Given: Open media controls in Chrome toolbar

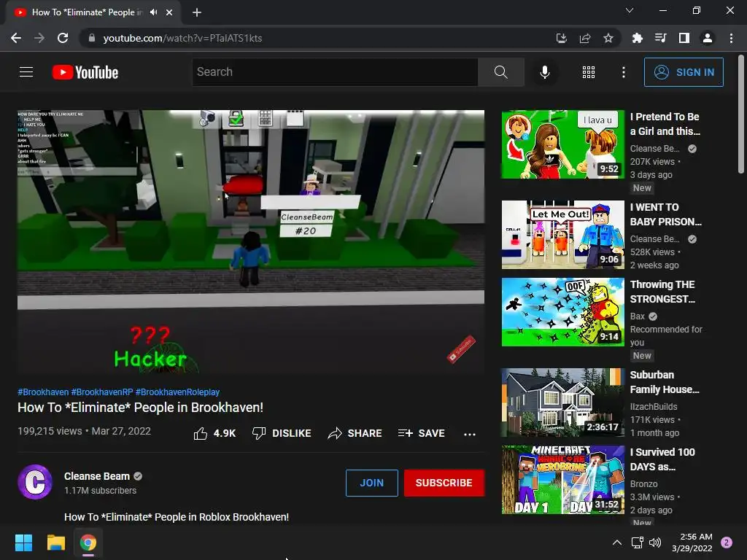Looking at the screenshot, I should (x=660, y=38).
